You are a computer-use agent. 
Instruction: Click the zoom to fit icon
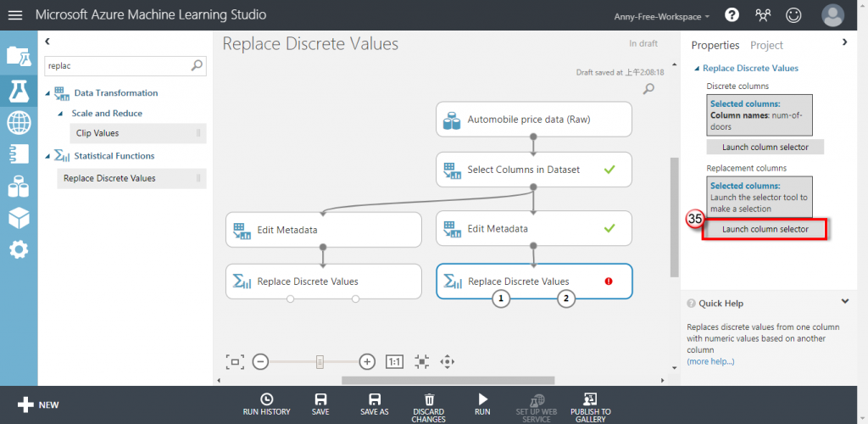(x=235, y=362)
